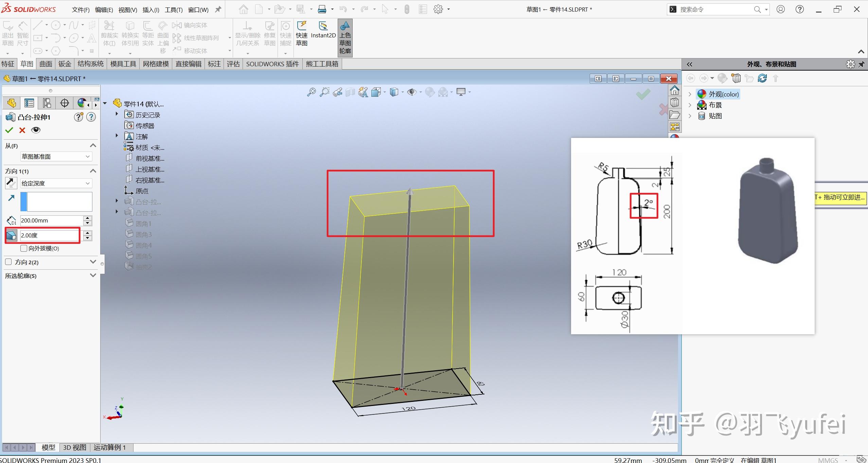Select the 剪裁实体 Trim Entities tool
This screenshot has width=868, height=463.
109,34
